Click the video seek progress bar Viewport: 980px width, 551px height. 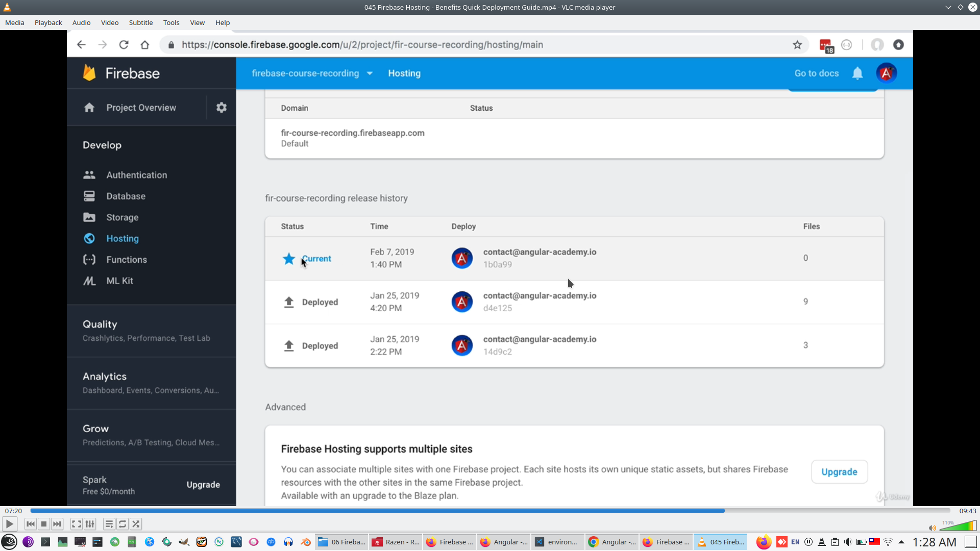pos(490,511)
